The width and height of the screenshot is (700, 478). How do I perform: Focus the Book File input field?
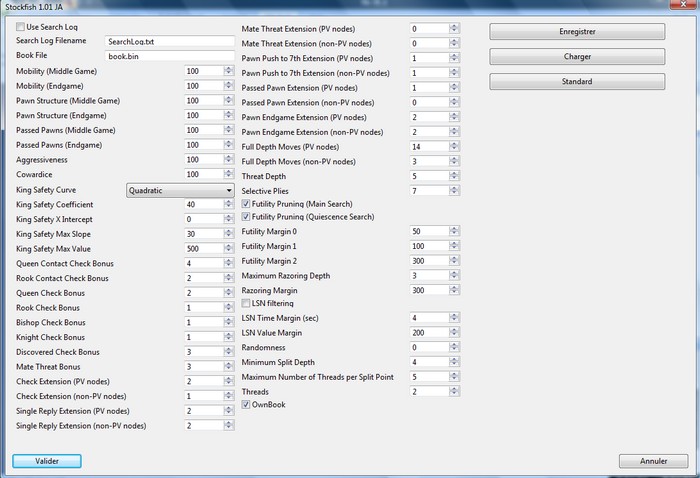(169, 57)
